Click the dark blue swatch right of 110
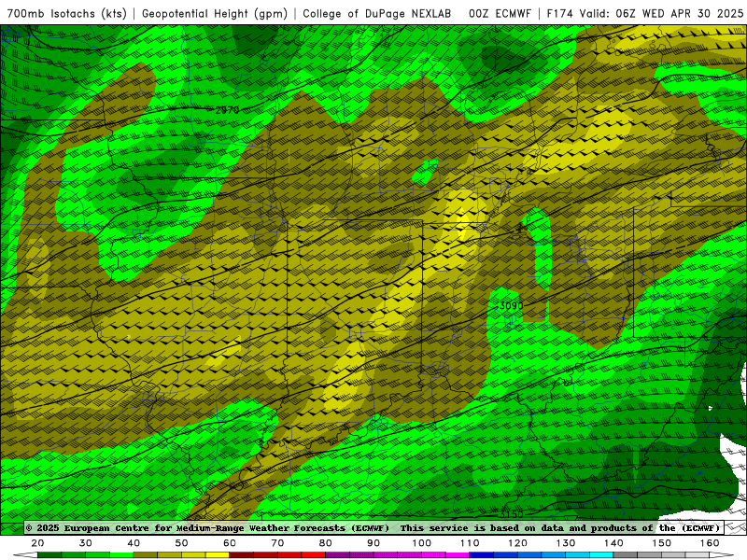The height and width of the screenshot is (560, 747). (482, 555)
